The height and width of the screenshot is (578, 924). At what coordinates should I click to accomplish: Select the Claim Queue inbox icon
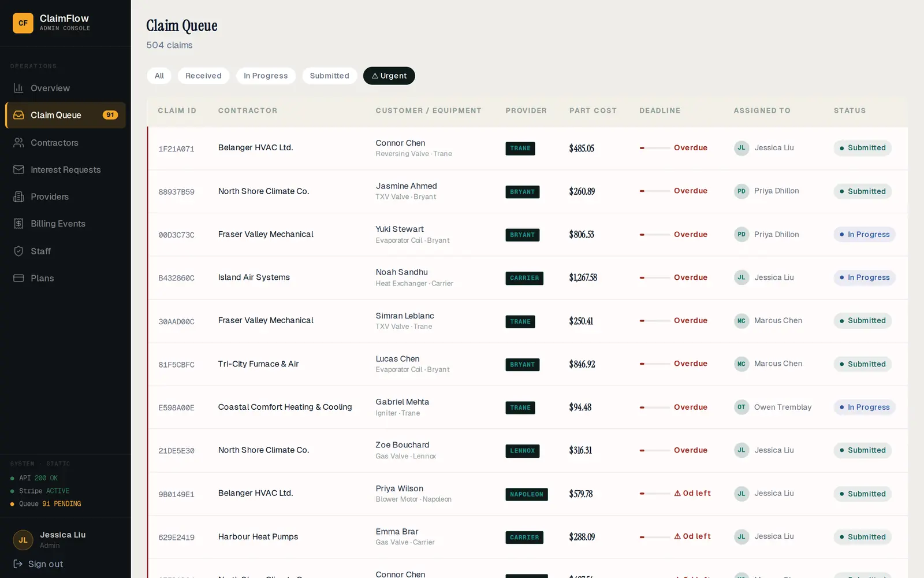pyautogui.click(x=18, y=115)
